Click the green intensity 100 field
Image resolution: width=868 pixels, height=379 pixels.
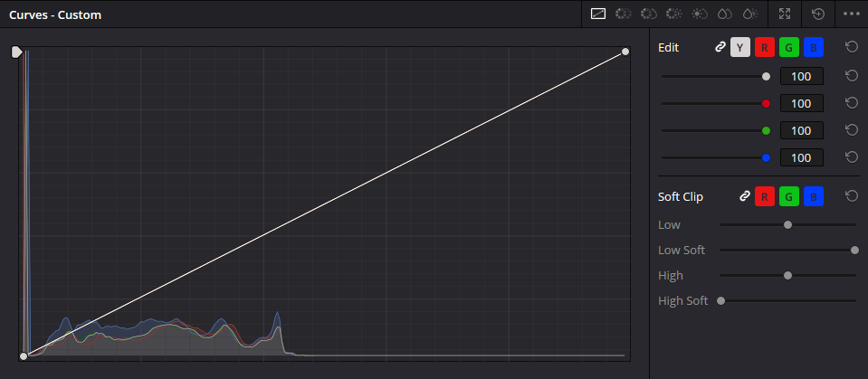[802, 130]
